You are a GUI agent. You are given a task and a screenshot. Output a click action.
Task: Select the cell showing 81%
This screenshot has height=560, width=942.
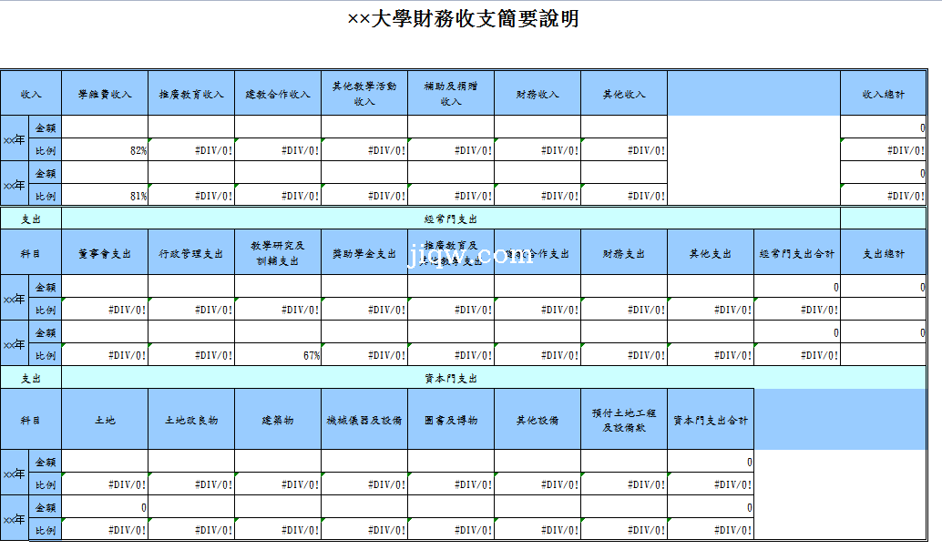(105, 196)
